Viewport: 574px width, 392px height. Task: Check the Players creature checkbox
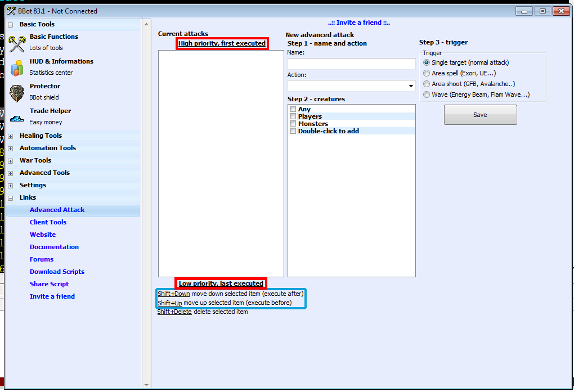(x=293, y=116)
